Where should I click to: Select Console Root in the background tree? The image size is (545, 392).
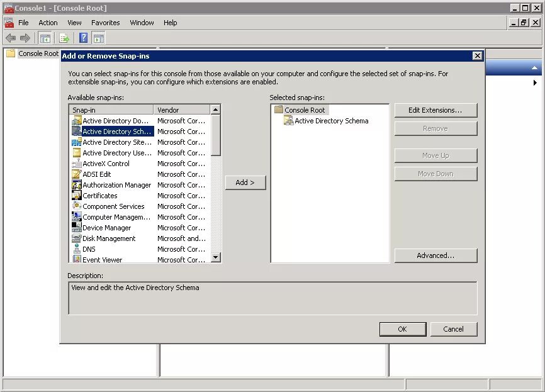(x=38, y=53)
